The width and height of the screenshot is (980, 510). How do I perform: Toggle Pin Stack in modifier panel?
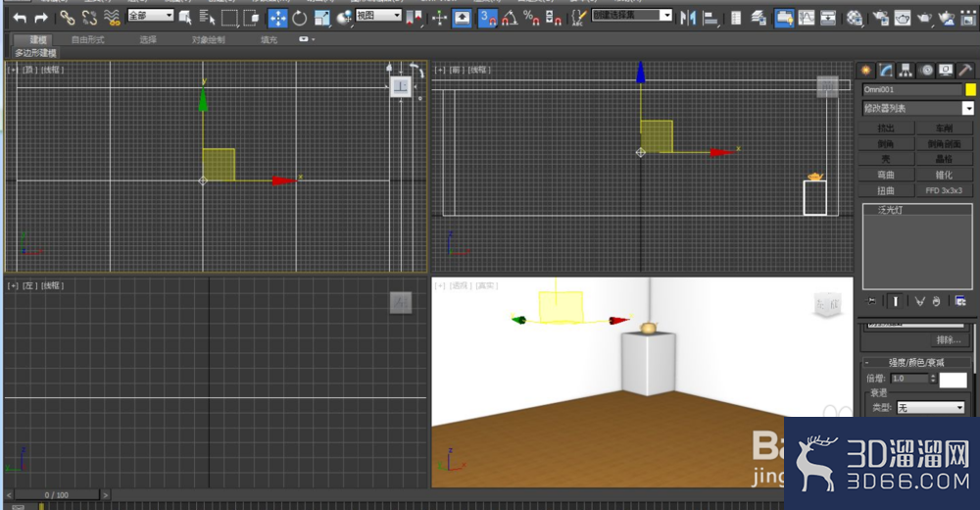point(870,301)
